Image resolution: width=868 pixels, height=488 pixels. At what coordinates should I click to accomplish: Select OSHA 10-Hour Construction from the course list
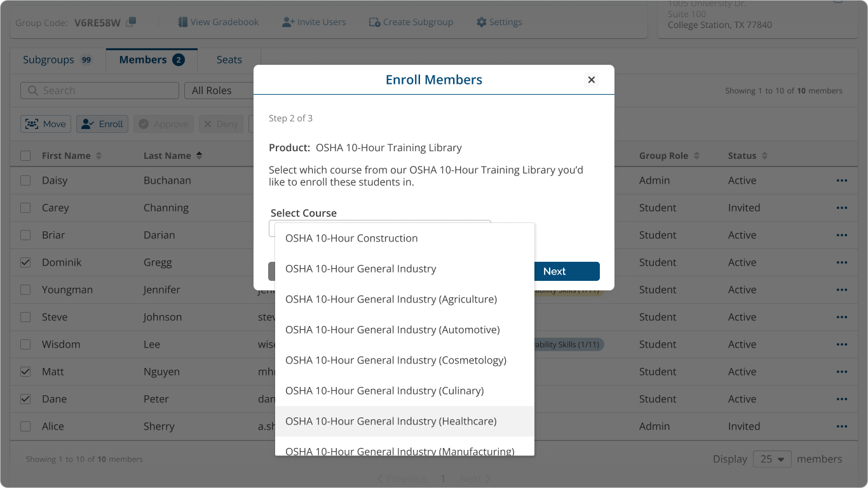tap(351, 238)
